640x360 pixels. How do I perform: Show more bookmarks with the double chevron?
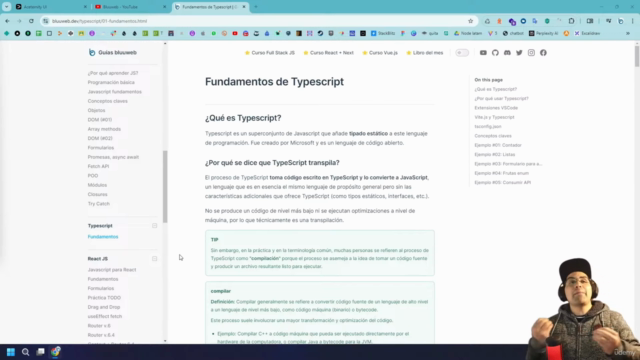pyautogui.click(x=628, y=33)
